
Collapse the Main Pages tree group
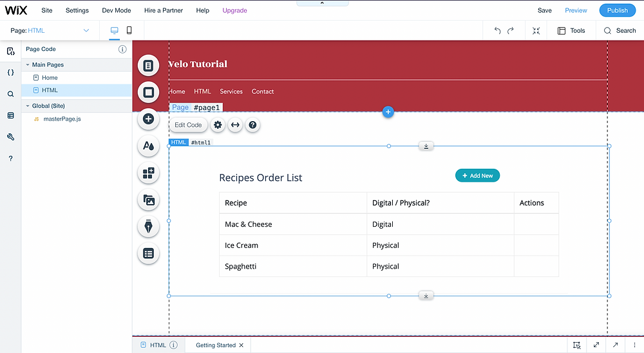point(28,65)
